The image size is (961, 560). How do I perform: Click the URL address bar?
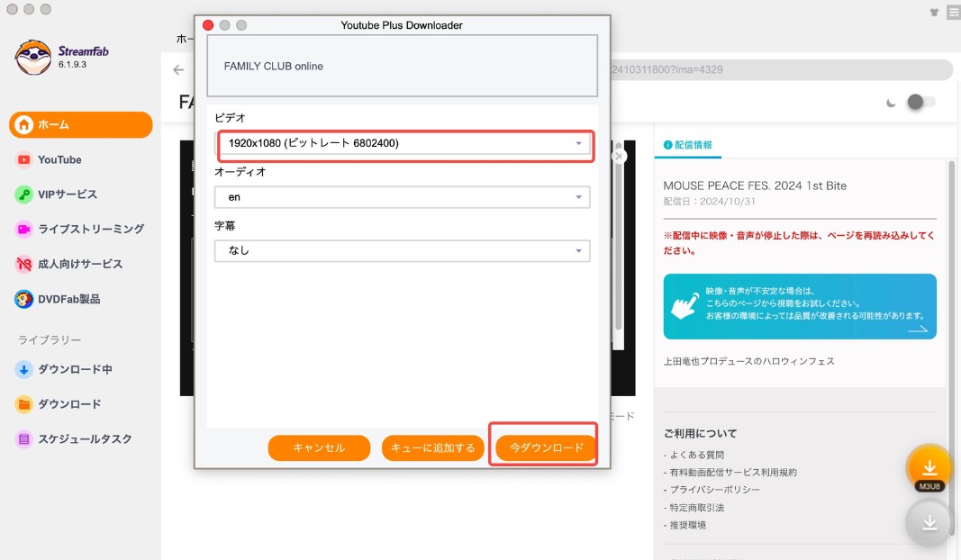(x=782, y=70)
